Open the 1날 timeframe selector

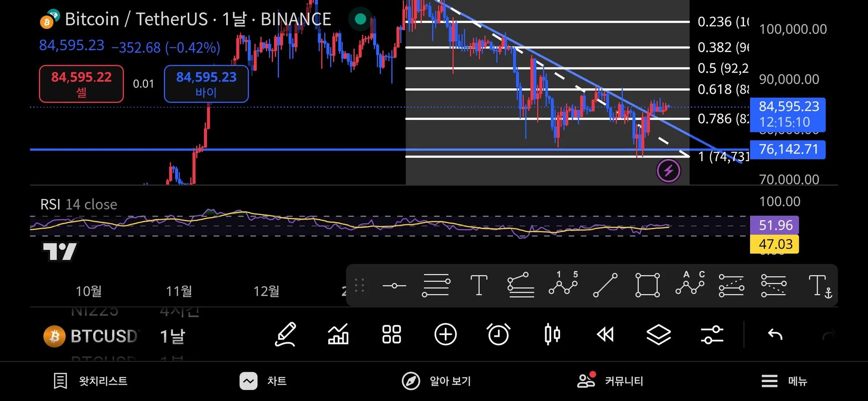[173, 336]
